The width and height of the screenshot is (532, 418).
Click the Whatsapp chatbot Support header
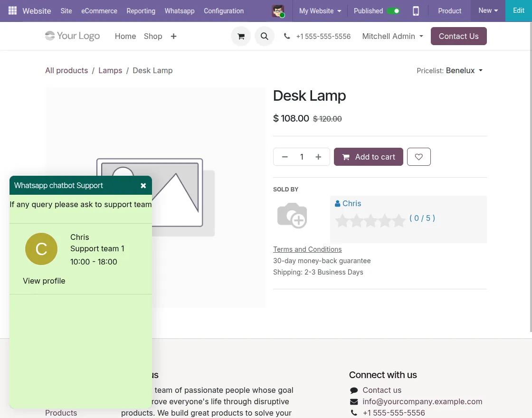pos(81,185)
